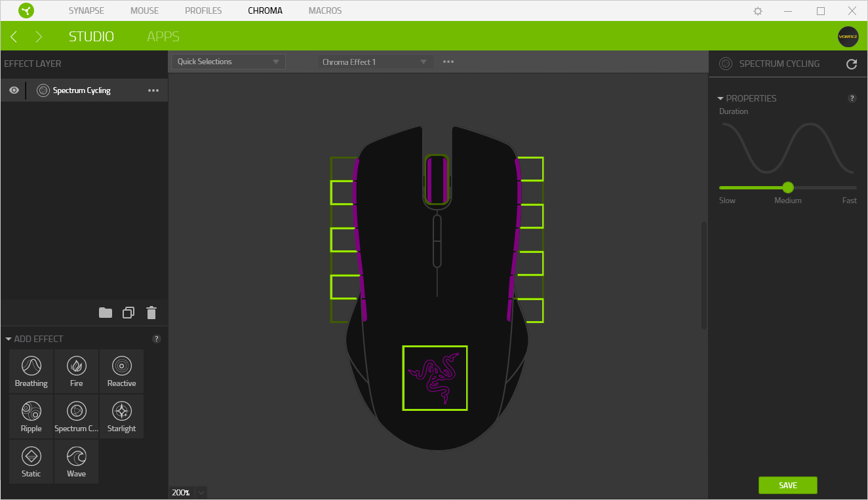Viewport: 868px width, 500px height.
Task: Add the Fire effect
Action: tap(77, 371)
